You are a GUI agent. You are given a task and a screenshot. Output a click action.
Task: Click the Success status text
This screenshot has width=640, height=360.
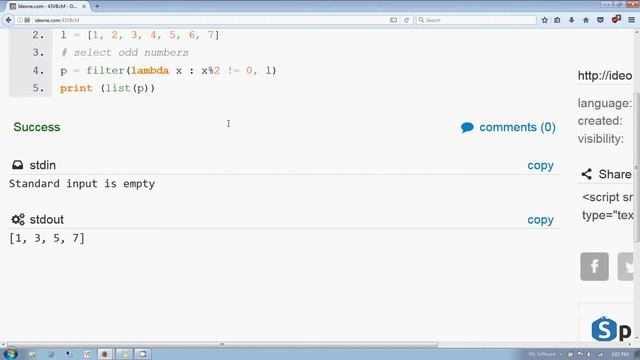(37, 127)
